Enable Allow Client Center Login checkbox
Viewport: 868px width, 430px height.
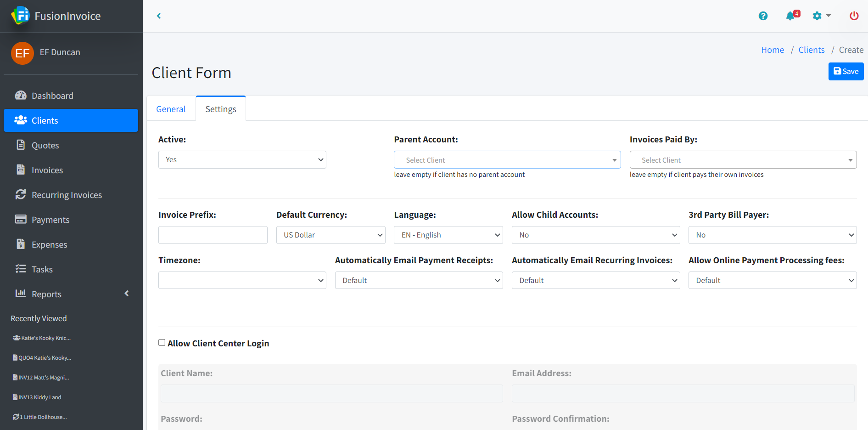click(162, 343)
